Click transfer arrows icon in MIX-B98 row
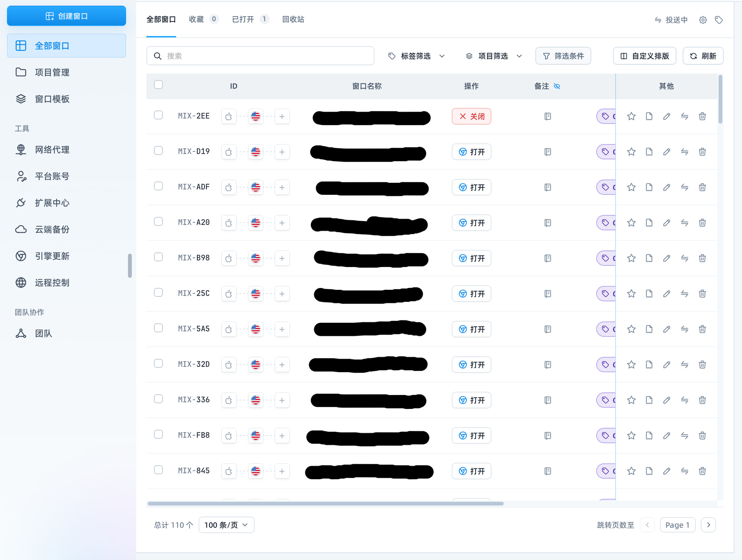Screen dimensions: 742x560 (684, 258)
